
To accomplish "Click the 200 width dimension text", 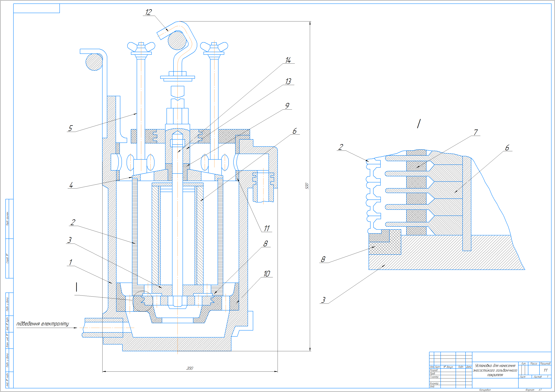I will tap(190, 368).
